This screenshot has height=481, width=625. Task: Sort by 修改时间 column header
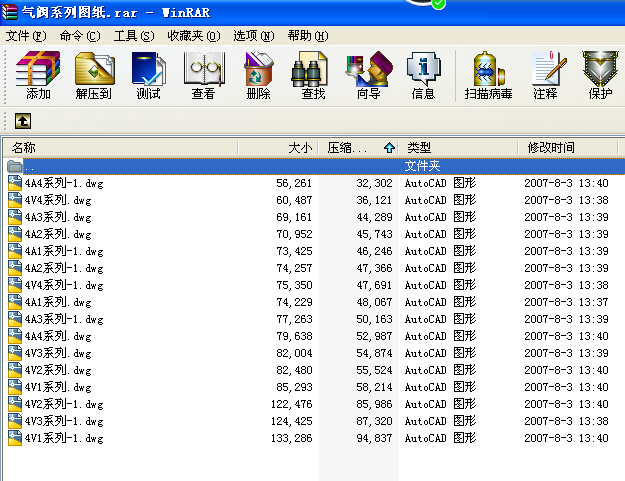568,148
